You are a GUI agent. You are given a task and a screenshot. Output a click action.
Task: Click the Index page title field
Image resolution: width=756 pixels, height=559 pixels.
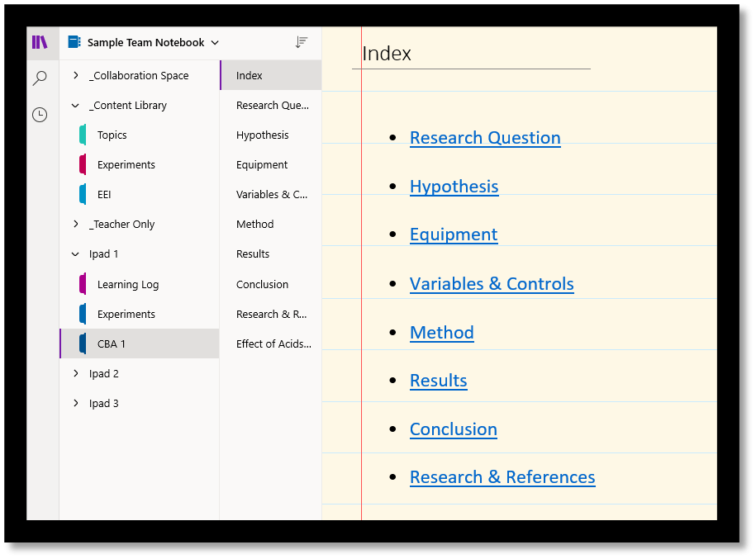(471, 54)
